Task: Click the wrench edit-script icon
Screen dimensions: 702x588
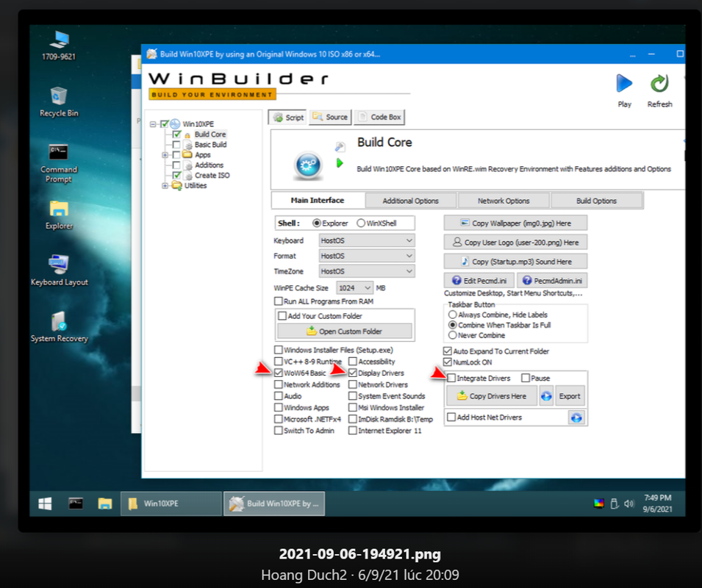Action: 340,147
